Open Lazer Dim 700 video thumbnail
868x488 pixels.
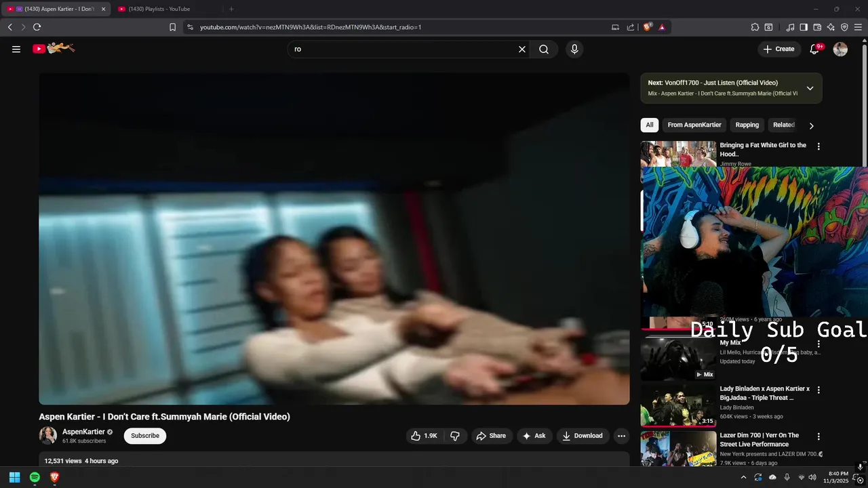point(678,448)
